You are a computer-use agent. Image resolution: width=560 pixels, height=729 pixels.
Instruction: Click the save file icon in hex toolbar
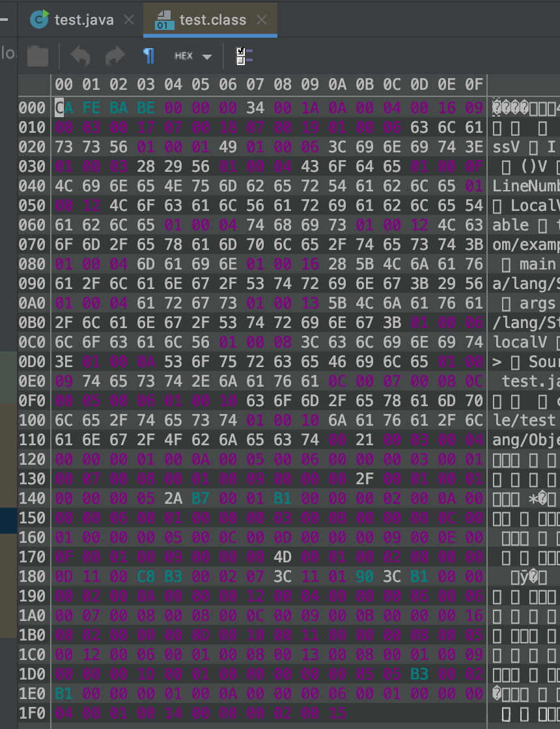tap(38, 57)
